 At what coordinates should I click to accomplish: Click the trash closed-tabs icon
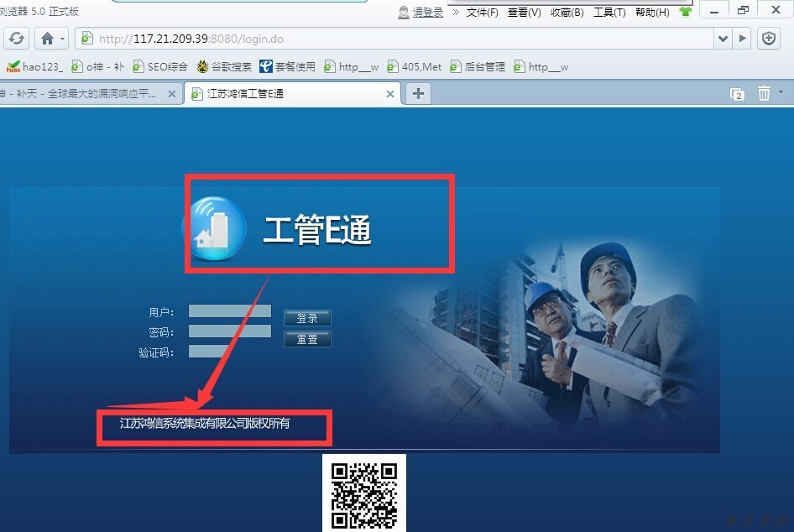[764, 93]
